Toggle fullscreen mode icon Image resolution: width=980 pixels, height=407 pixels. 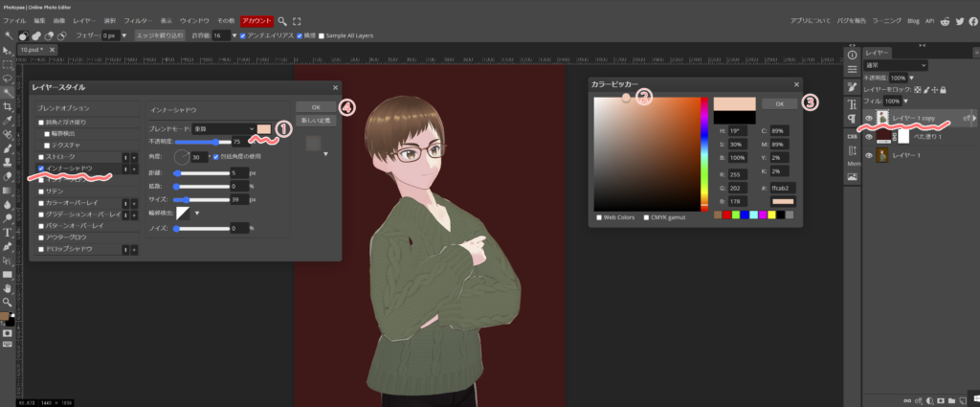296,20
